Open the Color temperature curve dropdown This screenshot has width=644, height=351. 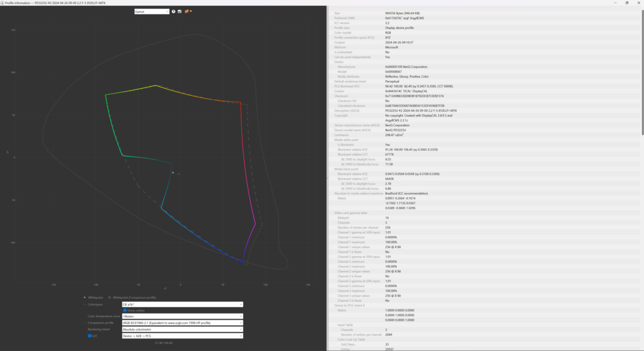[x=182, y=316]
